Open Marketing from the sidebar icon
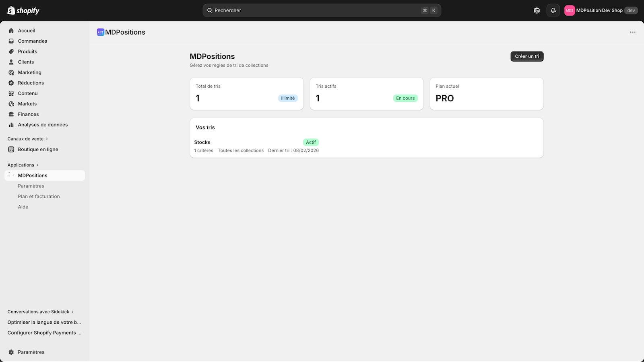Viewport: 644px width, 362px height. pos(11,72)
